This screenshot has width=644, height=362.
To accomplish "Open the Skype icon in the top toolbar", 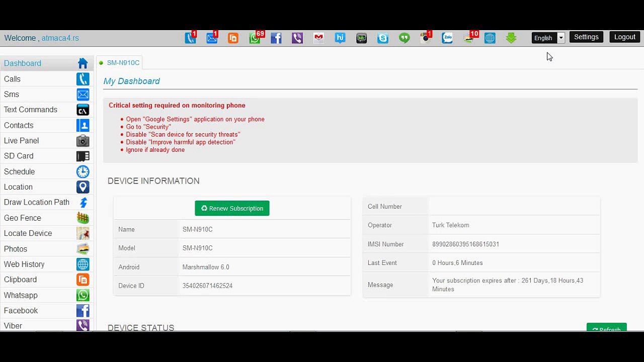I will (x=383, y=38).
